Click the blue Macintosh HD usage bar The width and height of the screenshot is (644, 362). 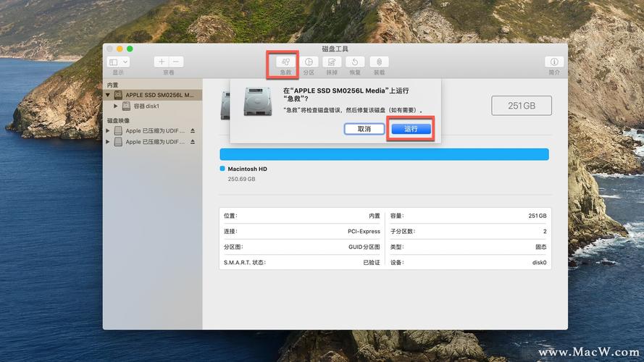(384, 154)
